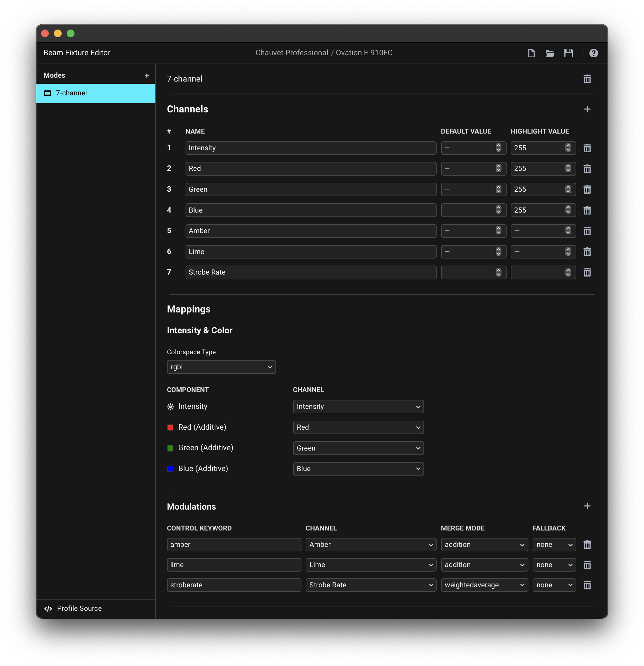
Task: Add a channel using Channels plus icon
Action: point(587,109)
